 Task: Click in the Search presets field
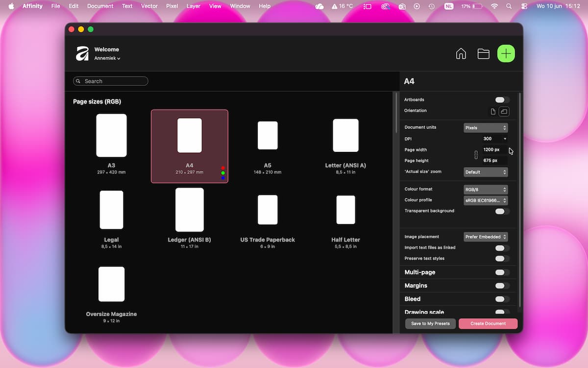tap(111, 81)
